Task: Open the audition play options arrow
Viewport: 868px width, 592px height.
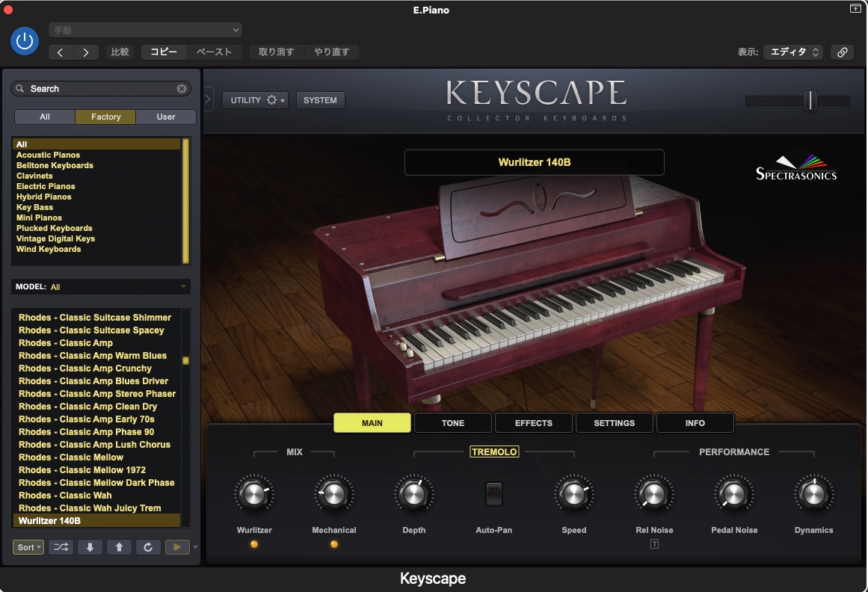Action: pyautogui.click(x=195, y=547)
